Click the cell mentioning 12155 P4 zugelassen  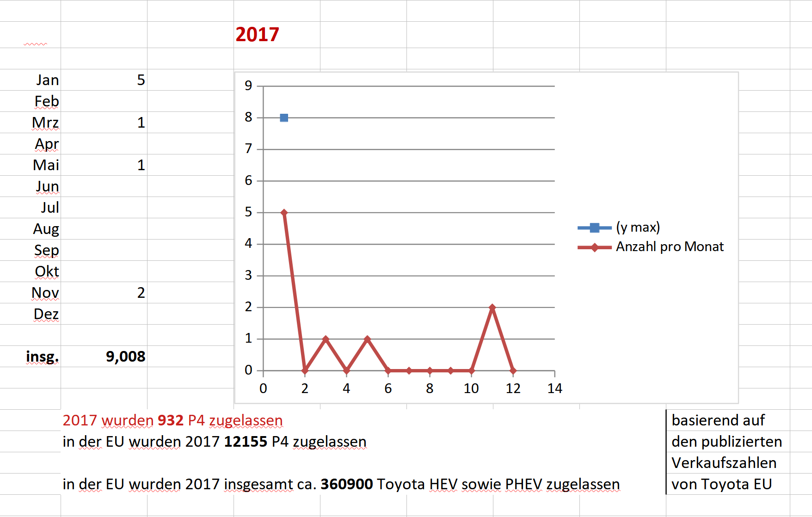click(x=215, y=442)
